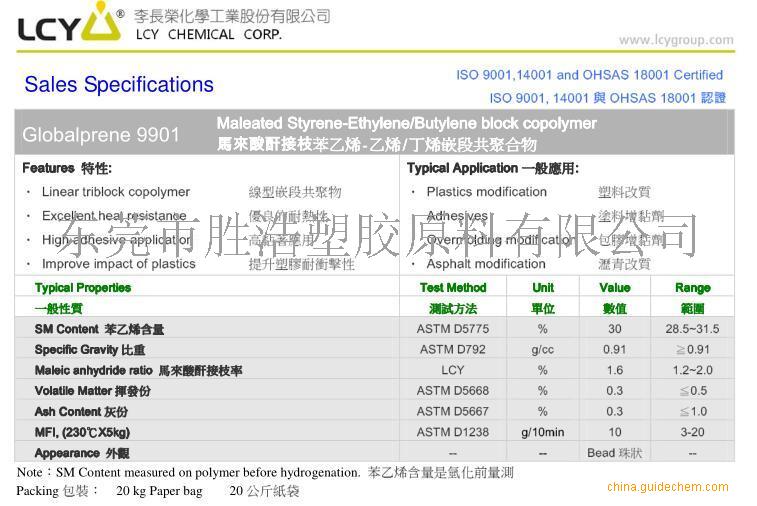Select '20 kg Paper bag' packing text

(159, 491)
